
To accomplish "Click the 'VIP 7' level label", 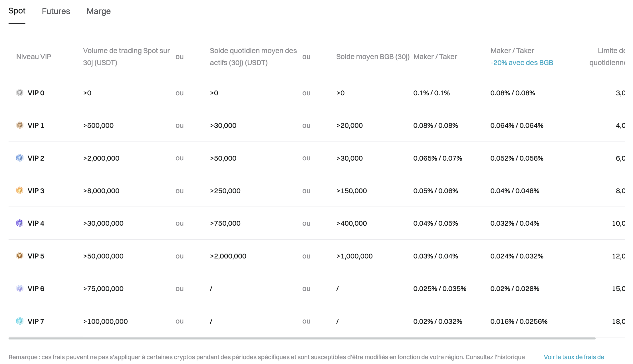I will coord(36,321).
